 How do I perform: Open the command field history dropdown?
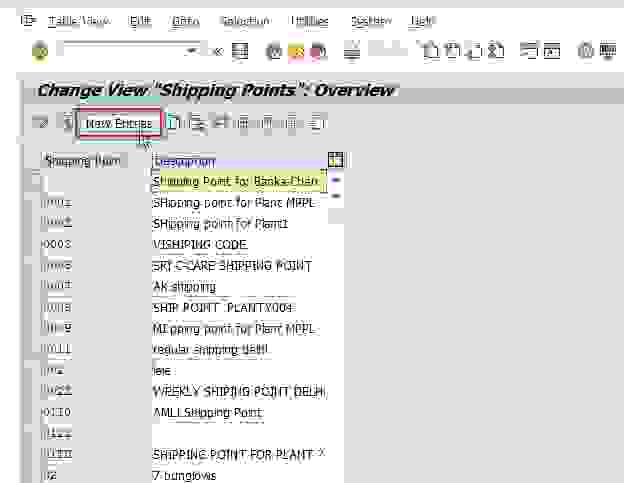tap(193, 51)
